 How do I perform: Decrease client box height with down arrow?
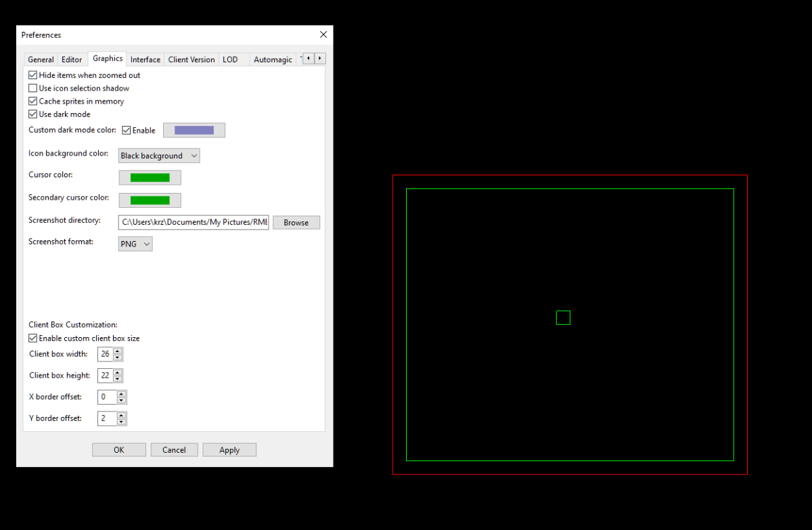[x=118, y=378]
